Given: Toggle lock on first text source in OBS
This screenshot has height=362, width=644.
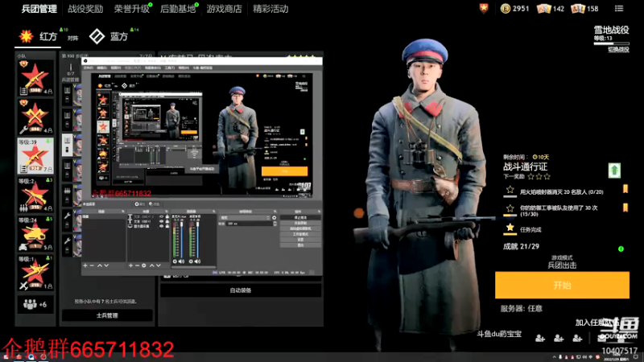Looking at the screenshot, I should [167, 216].
